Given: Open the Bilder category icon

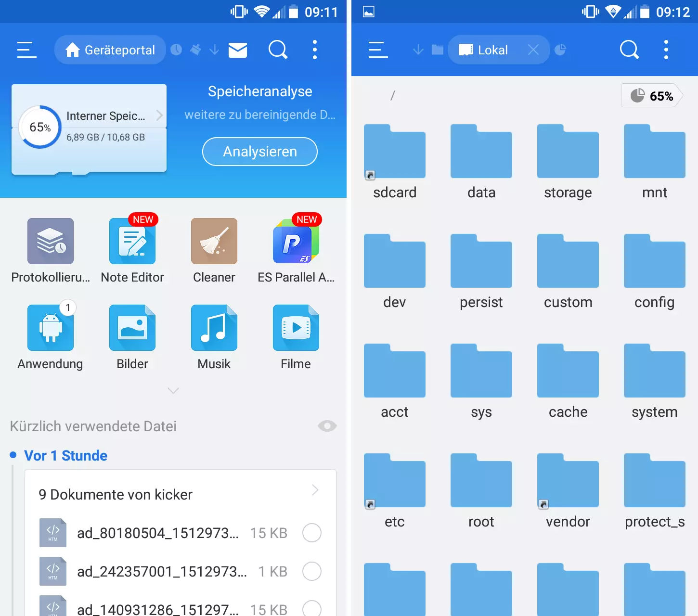Looking at the screenshot, I should click(x=132, y=328).
